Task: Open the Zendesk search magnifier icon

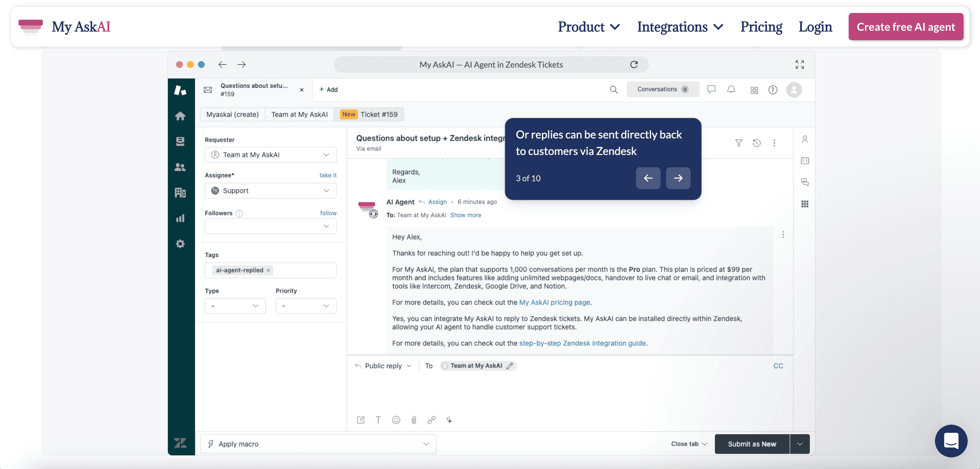Action: point(614,89)
